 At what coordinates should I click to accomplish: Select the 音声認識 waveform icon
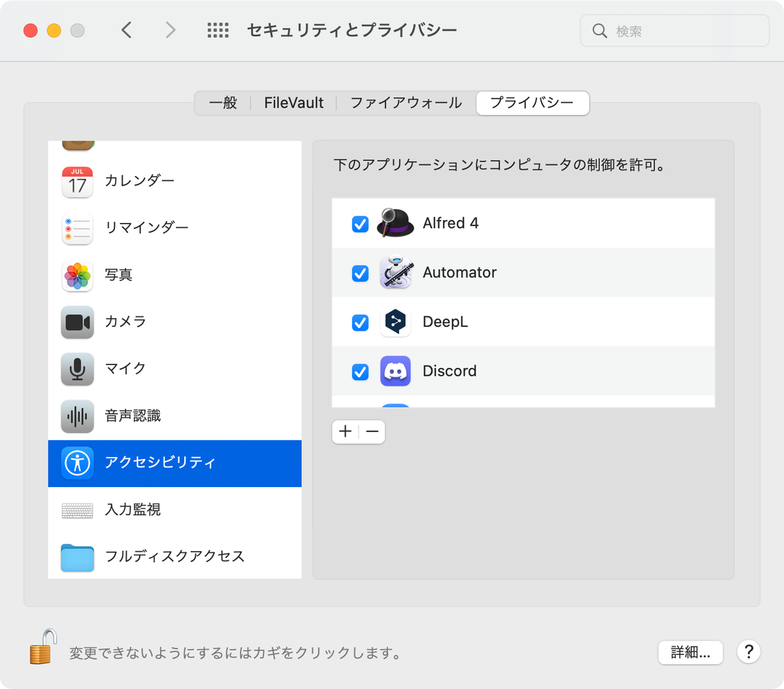pyautogui.click(x=77, y=416)
